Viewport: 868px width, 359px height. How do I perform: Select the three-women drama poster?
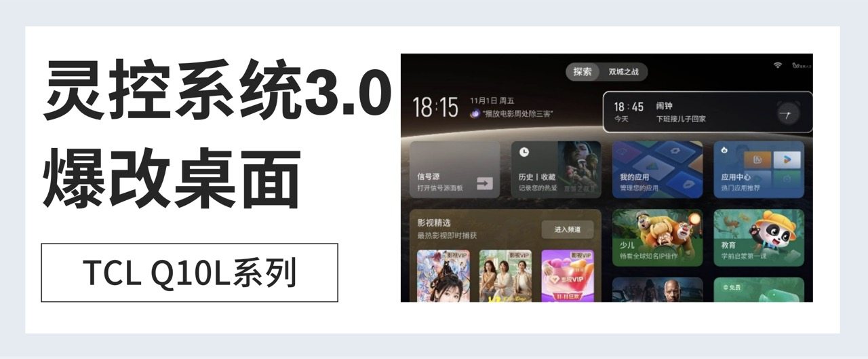[505, 276]
